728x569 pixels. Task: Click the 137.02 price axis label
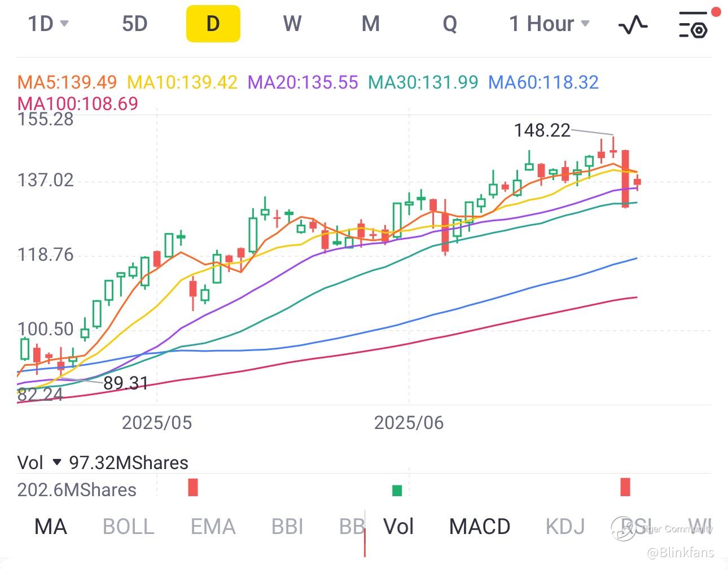click(x=46, y=180)
